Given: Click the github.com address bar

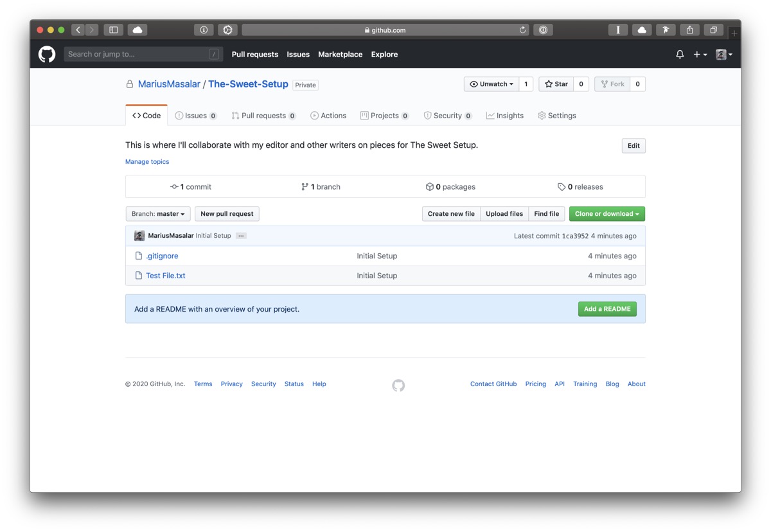Looking at the screenshot, I should pyautogui.click(x=385, y=30).
